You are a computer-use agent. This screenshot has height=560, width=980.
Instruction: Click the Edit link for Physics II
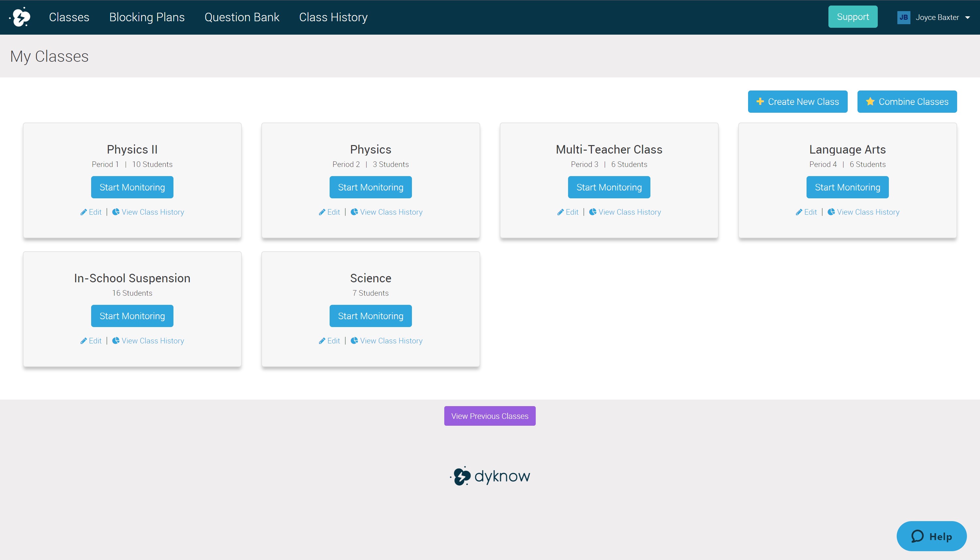(x=91, y=212)
